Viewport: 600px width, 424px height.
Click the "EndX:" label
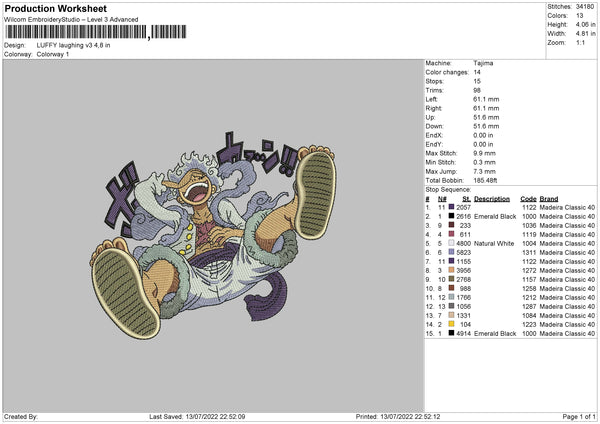(434, 135)
